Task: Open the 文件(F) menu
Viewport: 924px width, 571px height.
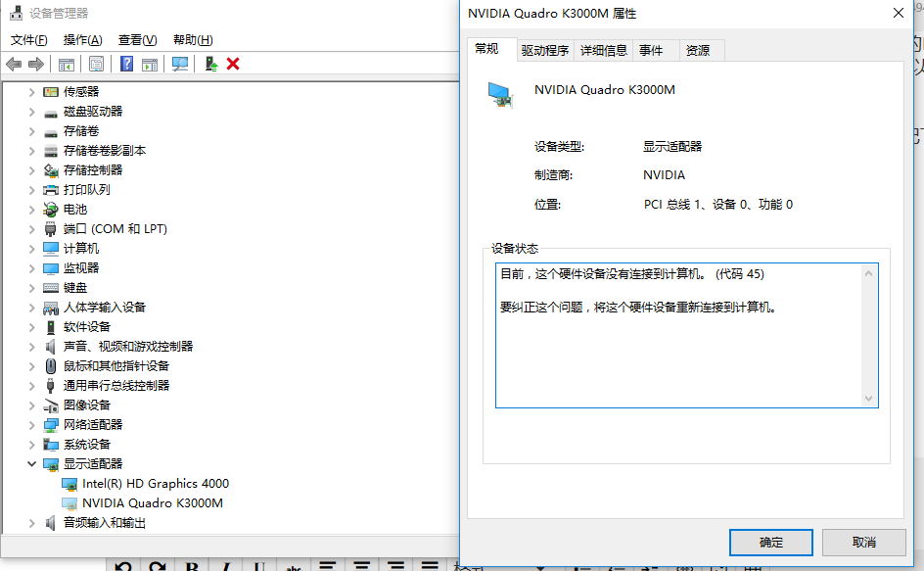Action: click(29, 39)
